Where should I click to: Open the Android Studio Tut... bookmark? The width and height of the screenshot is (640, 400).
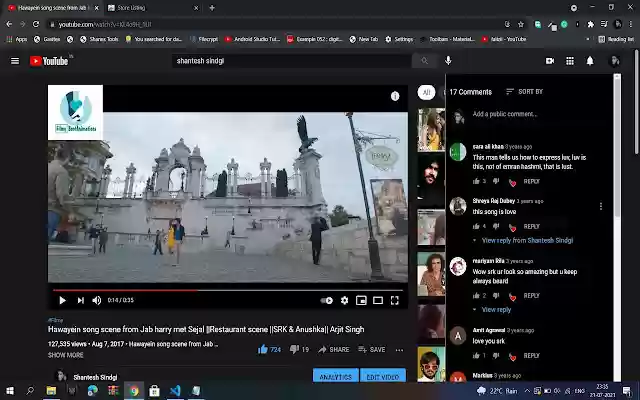(252, 39)
